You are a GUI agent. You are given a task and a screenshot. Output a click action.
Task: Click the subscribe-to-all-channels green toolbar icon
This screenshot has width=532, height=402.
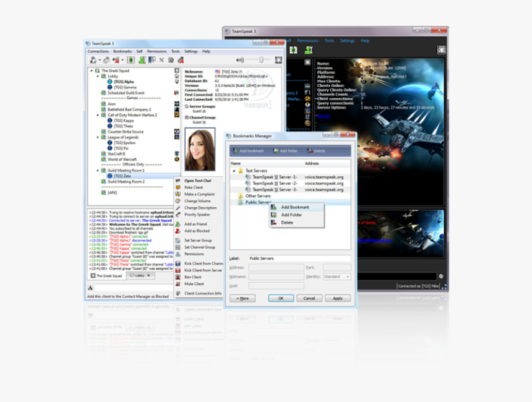coord(131,60)
